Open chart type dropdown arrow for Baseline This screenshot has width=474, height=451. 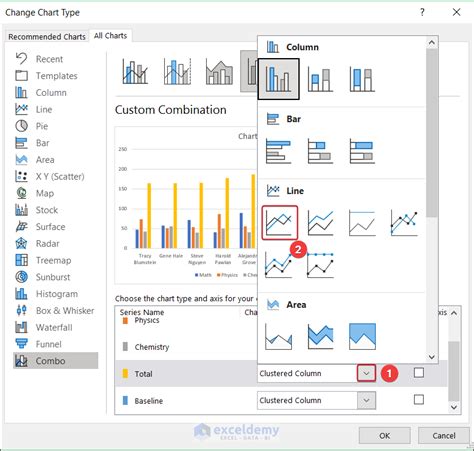366,400
